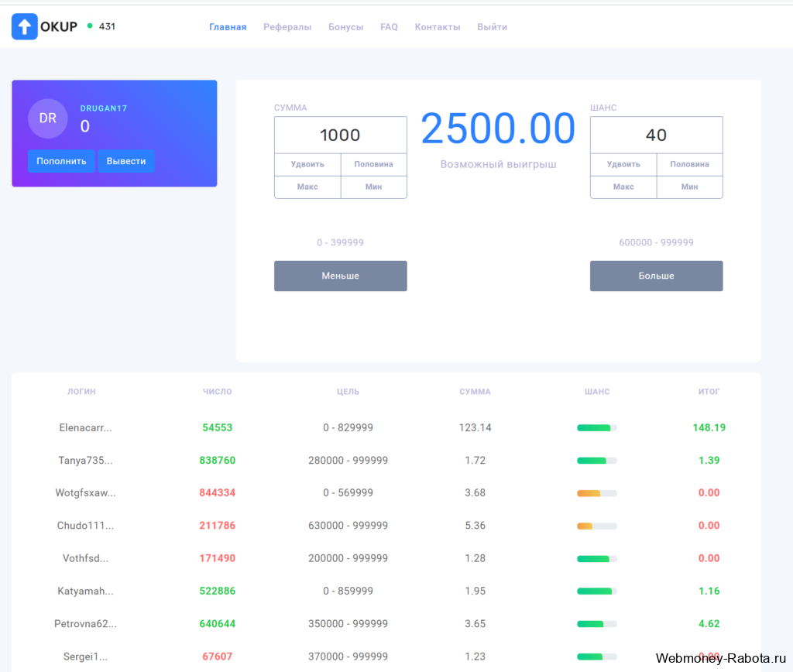Viewport: 793px width, 672px height.
Task: Open the Бонусы menu item
Action: [x=346, y=27]
